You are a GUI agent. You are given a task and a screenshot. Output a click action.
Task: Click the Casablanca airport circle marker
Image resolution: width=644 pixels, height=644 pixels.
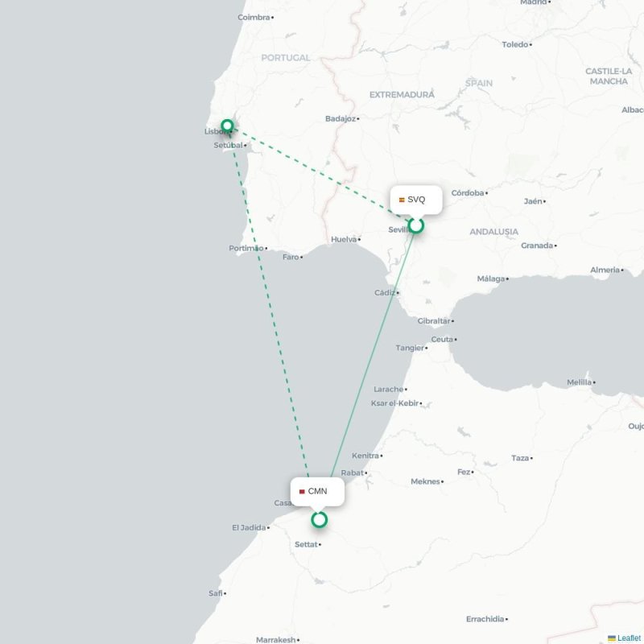pos(319,520)
